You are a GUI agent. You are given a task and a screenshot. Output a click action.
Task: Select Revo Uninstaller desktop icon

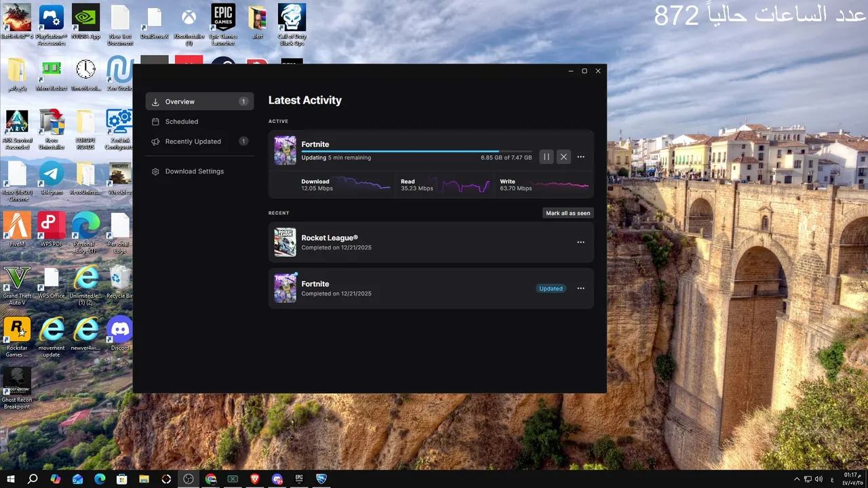[51, 129]
